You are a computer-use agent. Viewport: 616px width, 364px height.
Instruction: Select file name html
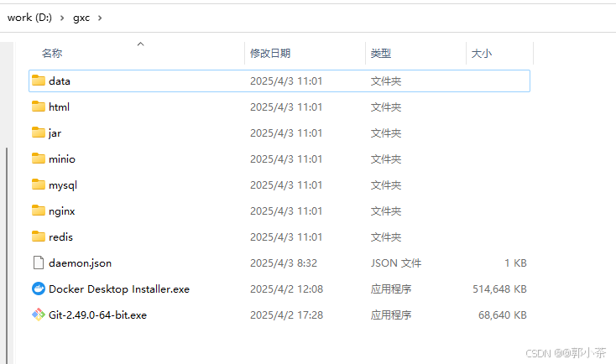coord(59,107)
